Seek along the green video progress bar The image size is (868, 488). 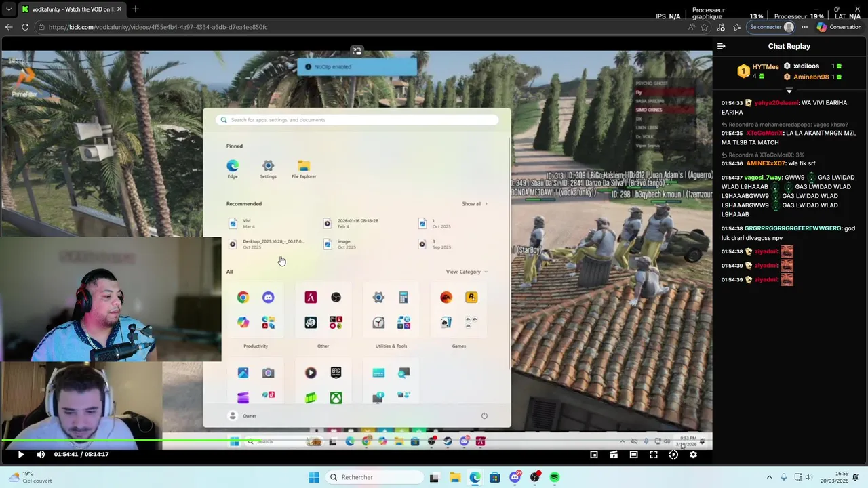tap(356, 441)
